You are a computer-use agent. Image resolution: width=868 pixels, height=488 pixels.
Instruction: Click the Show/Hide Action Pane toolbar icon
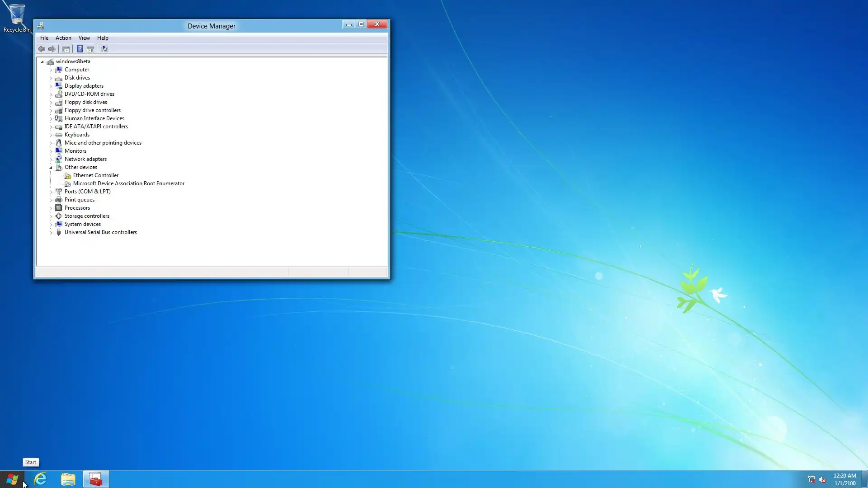click(x=90, y=49)
